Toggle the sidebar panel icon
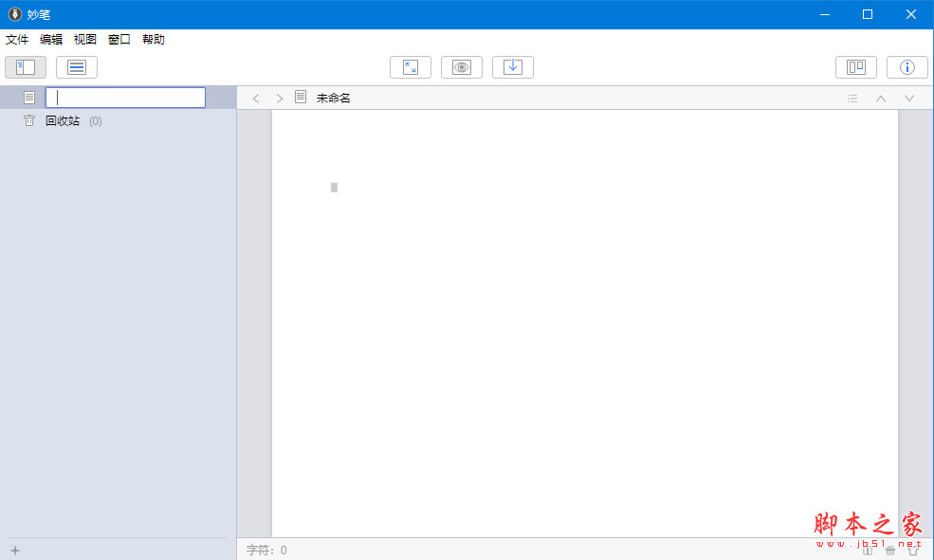Screen dimensions: 934x560 25,66
